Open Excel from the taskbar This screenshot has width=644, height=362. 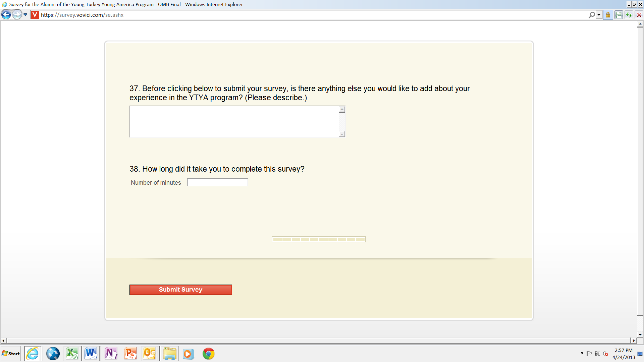(72, 354)
